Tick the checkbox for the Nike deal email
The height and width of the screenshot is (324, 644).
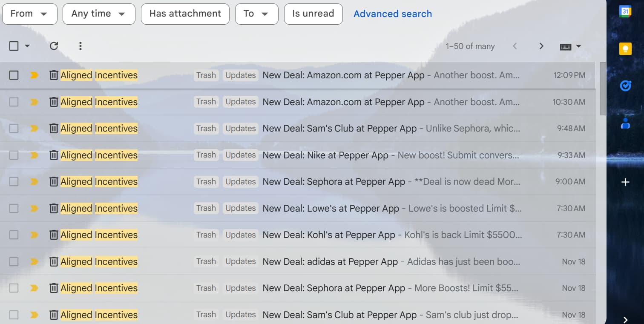(x=14, y=155)
